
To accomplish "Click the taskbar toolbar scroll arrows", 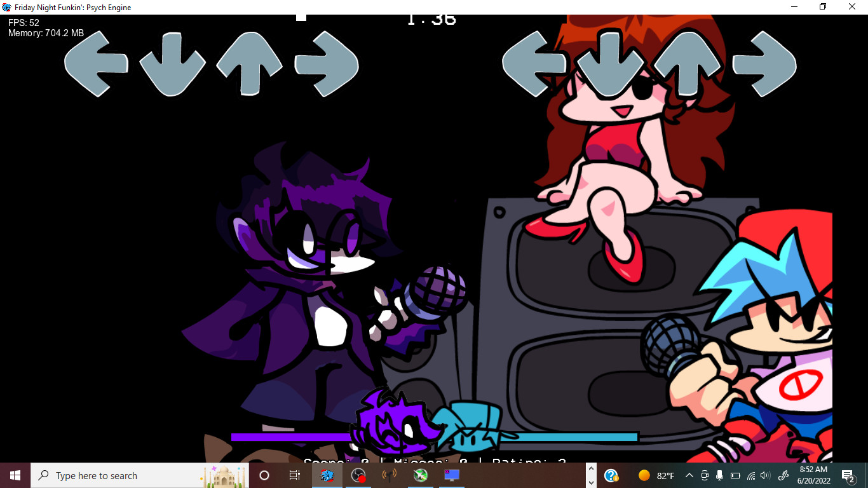I will click(x=591, y=475).
